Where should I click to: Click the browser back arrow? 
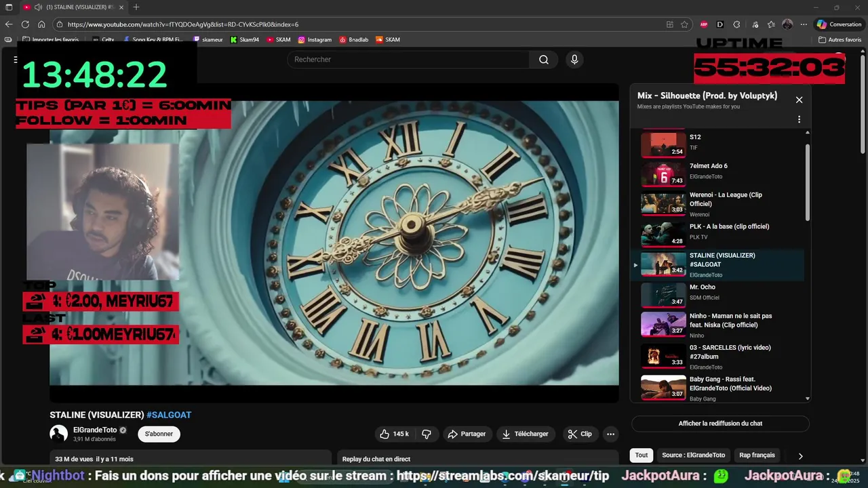pyautogui.click(x=9, y=24)
